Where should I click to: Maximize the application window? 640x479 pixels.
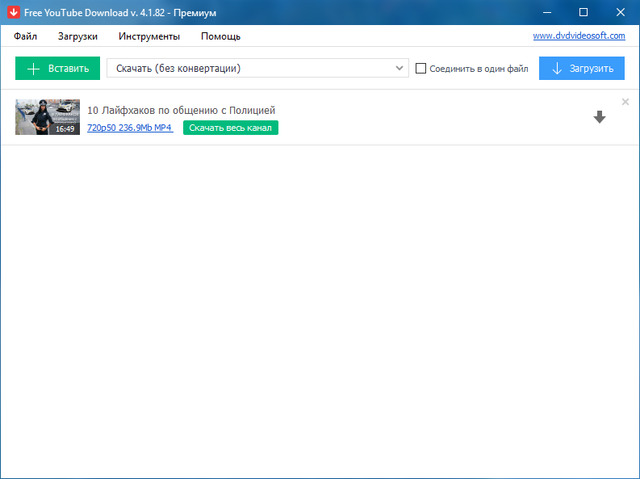(x=583, y=11)
